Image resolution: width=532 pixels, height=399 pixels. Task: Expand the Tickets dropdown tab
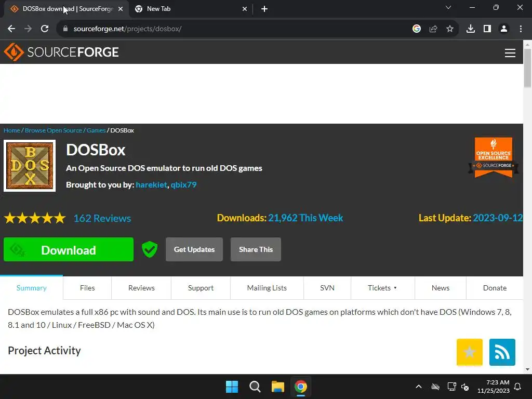(x=382, y=288)
